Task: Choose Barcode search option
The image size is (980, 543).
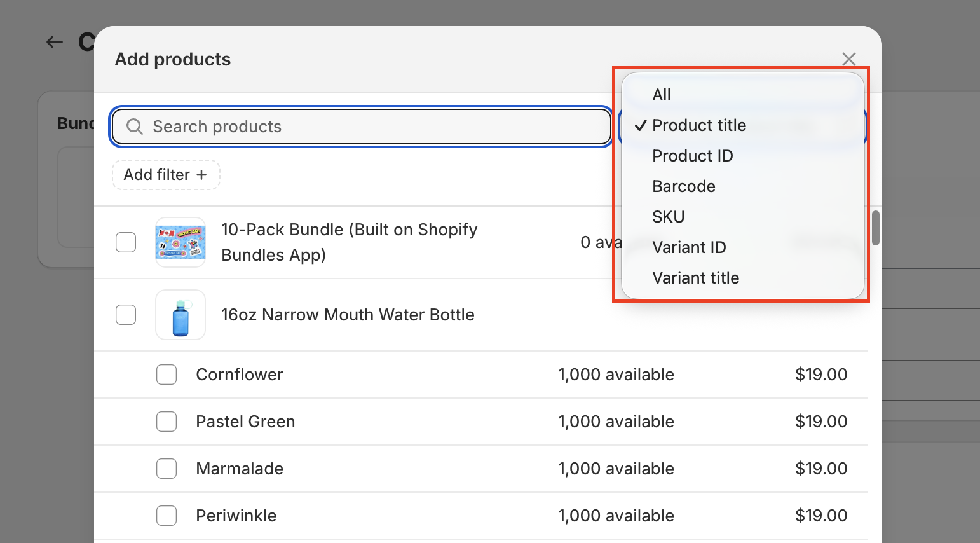Action: point(684,186)
